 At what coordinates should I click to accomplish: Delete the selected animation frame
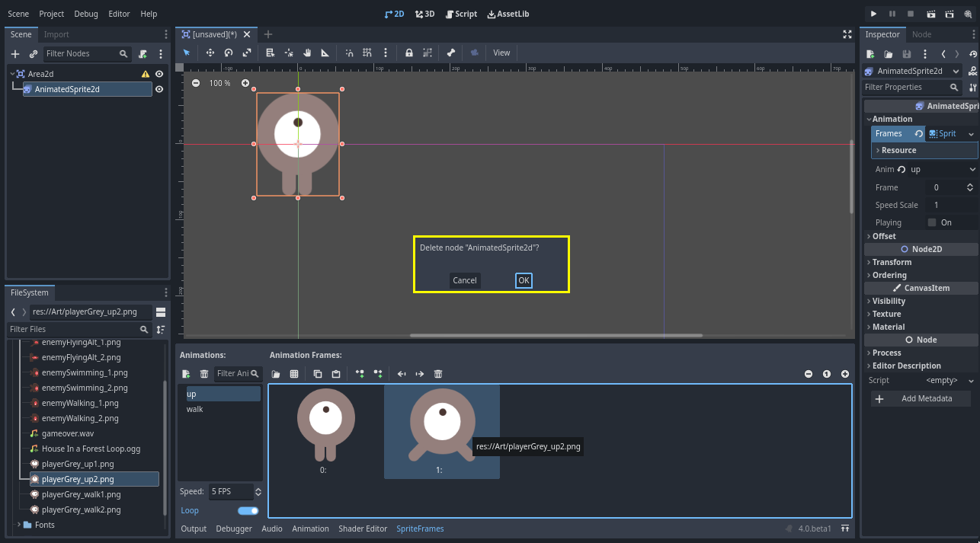click(x=438, y=374)
